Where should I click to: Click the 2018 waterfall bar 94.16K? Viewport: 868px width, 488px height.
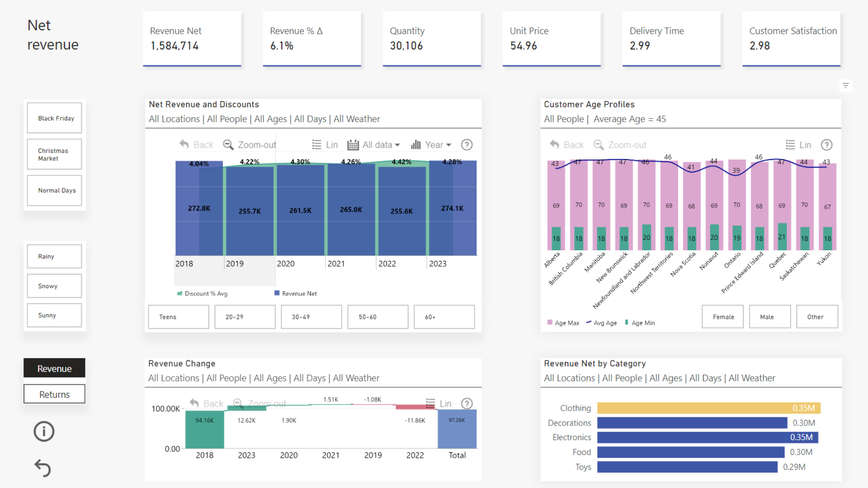tap(205, 429)
